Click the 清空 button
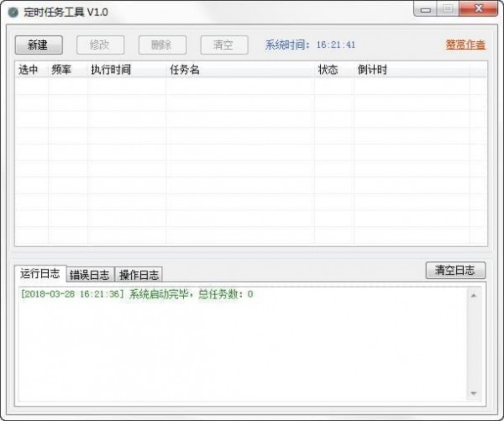The image size is (504, 421). pos(224,45)
